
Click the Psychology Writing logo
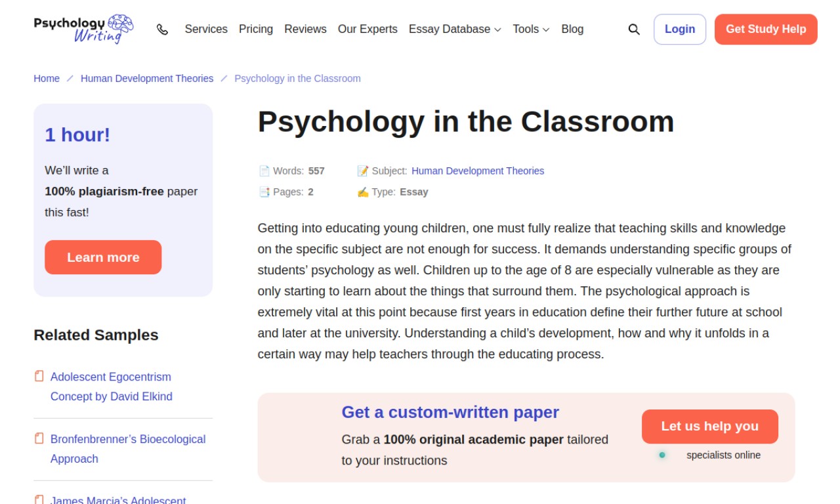point(83,29)
